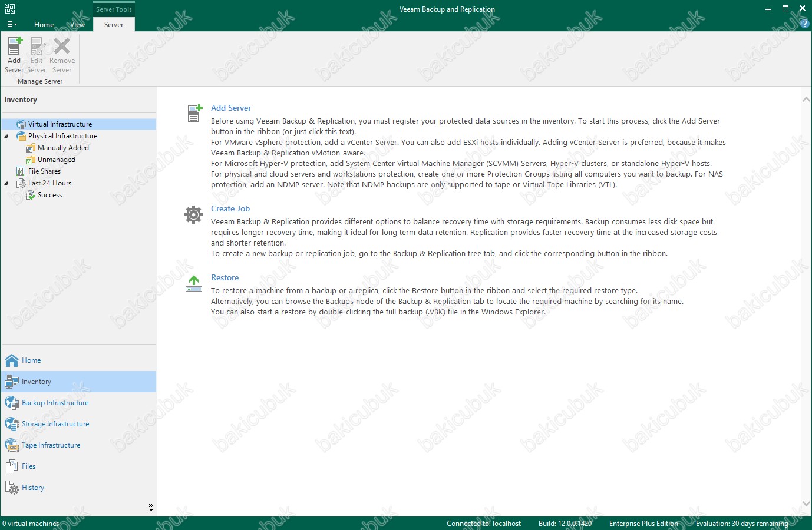This screenshot has height=530, width=812.
Task: Click '0 virtual machines' in the status bar
Action: click(31, 524)
